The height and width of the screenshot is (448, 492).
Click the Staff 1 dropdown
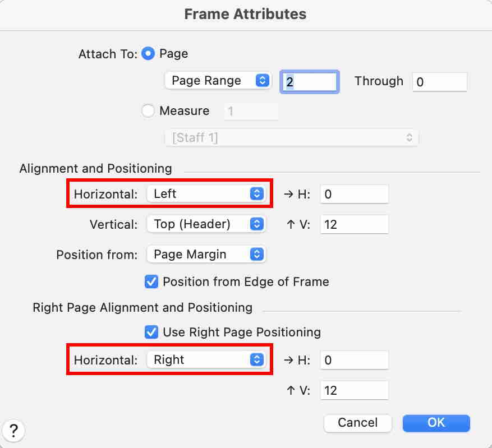(x=292, y=137)
